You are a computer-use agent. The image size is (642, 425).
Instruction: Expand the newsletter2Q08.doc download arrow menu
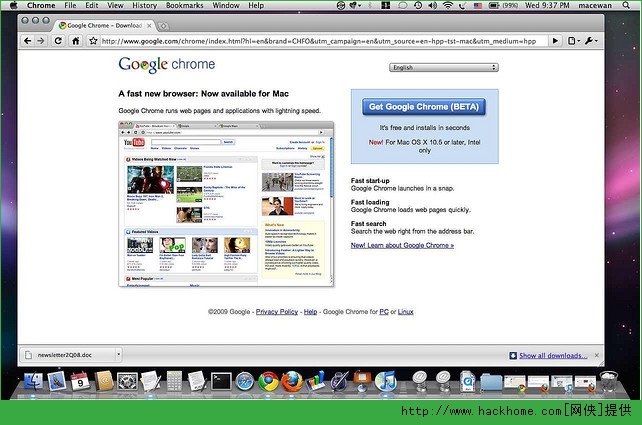[x=119, y=355]
